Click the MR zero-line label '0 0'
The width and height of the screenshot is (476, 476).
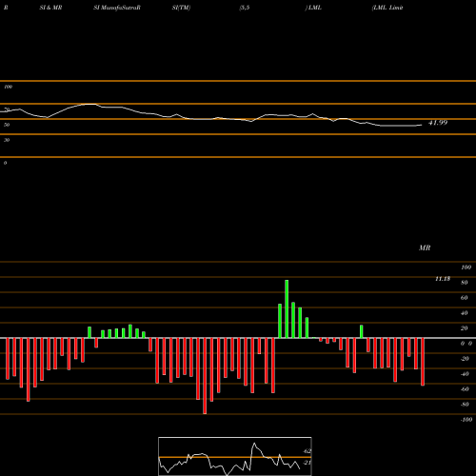pyautogui.click(x=466, y=344)
